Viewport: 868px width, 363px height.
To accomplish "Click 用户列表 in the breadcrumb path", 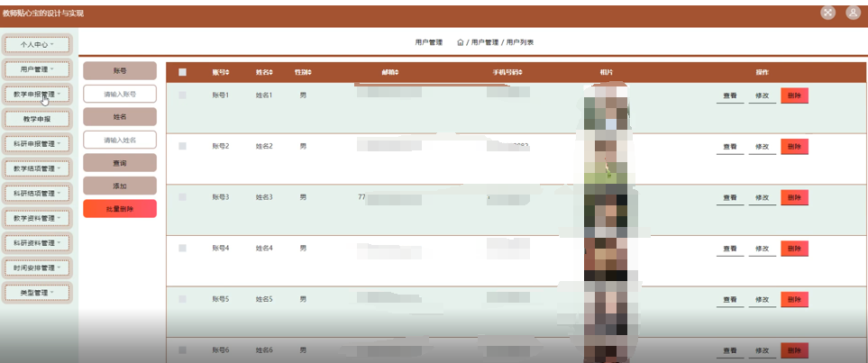I will click(520, 42).
